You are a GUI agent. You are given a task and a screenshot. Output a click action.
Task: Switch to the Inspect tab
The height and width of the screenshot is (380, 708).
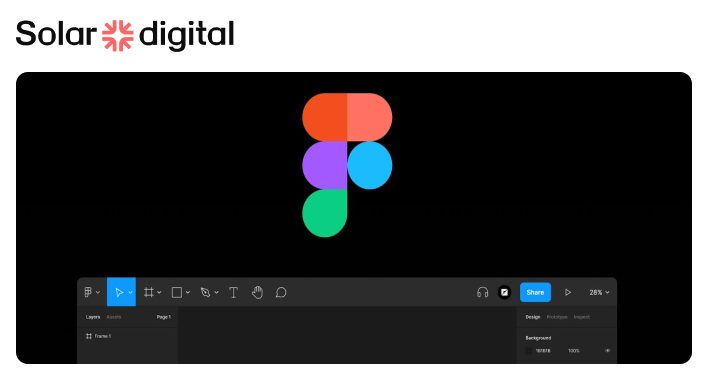pyautogui.click(x=582, y=317)
